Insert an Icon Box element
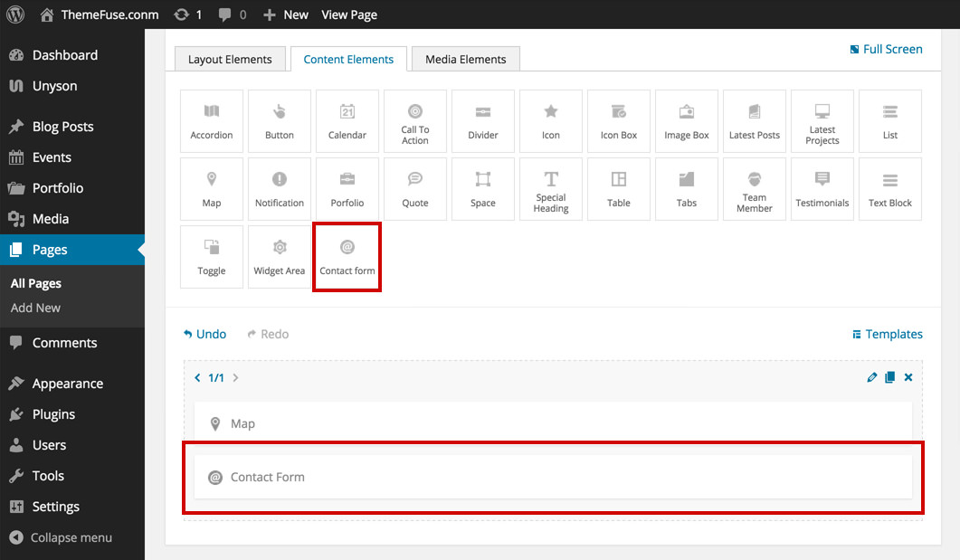The image size is (960, 560). [x=618, y=121]
